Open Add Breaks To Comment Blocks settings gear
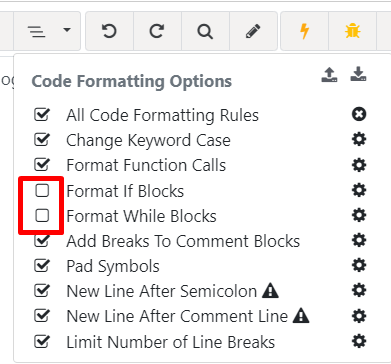This screenshot has width=391, height=364. tap(359, 240)
